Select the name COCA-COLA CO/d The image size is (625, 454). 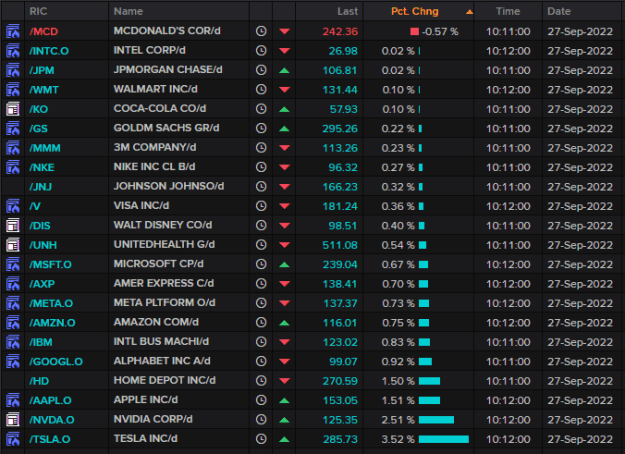click(x=160, y=108)
